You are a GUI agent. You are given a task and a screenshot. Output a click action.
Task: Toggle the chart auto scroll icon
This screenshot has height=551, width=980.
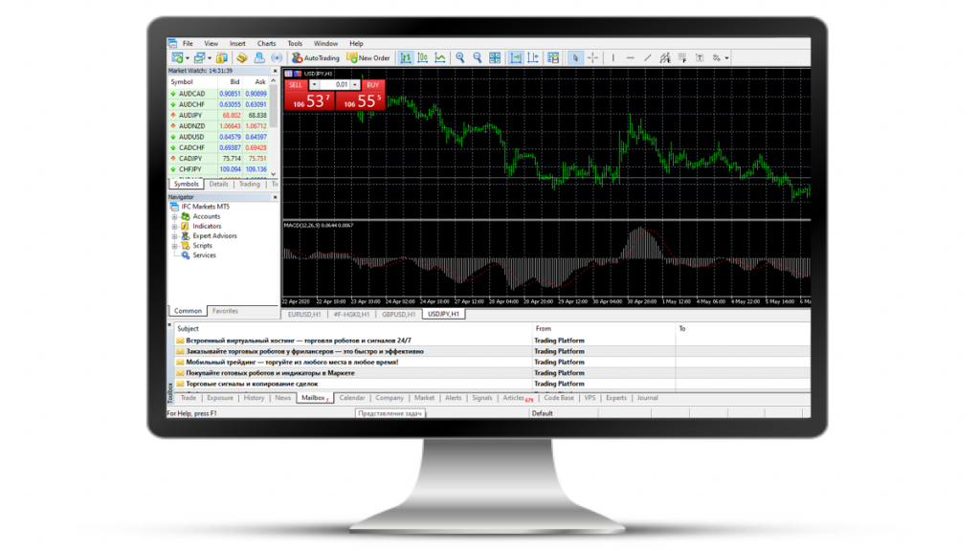(516, 57)
